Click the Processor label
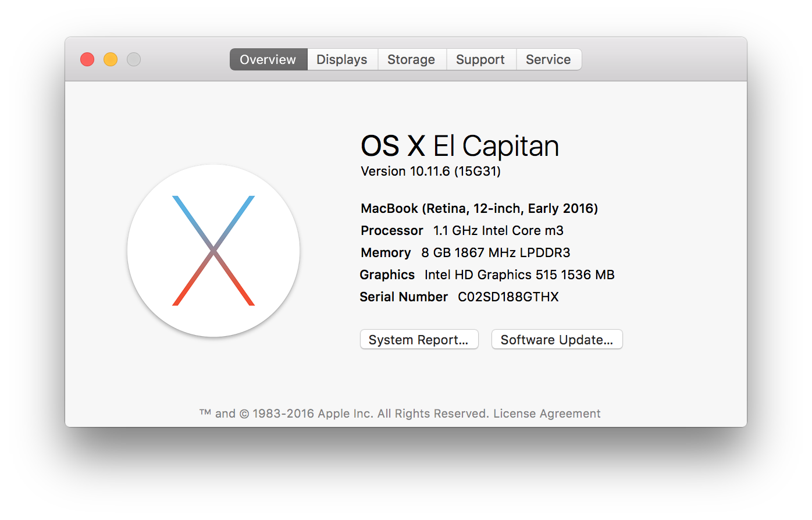 [x=392, y=230]
